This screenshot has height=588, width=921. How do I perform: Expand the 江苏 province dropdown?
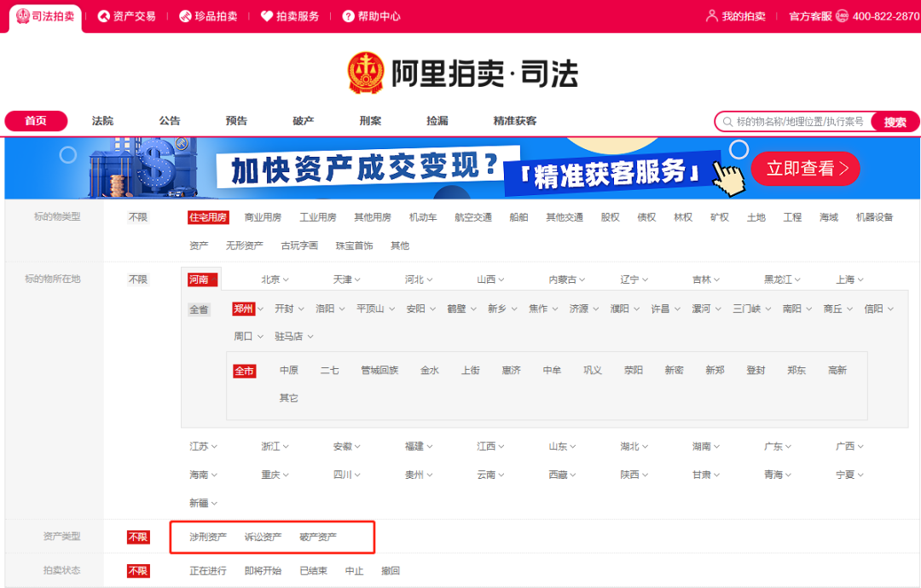point(207,445)
